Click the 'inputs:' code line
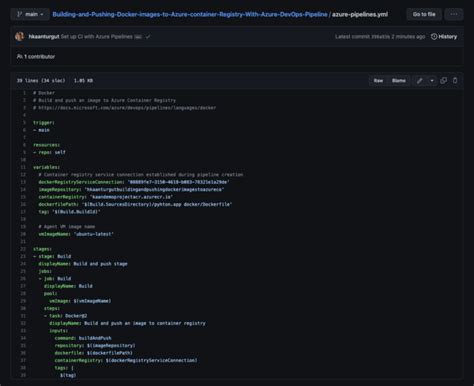The height and width of the screenshot is (386, 474). 59,331
